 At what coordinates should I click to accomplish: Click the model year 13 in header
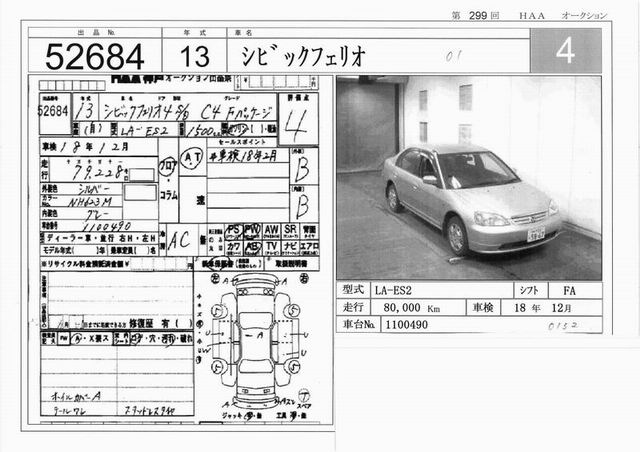click(195, 56)
